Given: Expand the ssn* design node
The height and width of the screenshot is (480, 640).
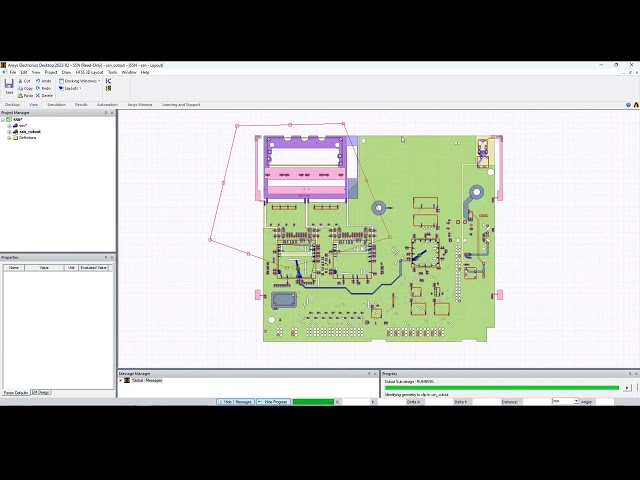Looking at the screenshot, I should (9, 126).
